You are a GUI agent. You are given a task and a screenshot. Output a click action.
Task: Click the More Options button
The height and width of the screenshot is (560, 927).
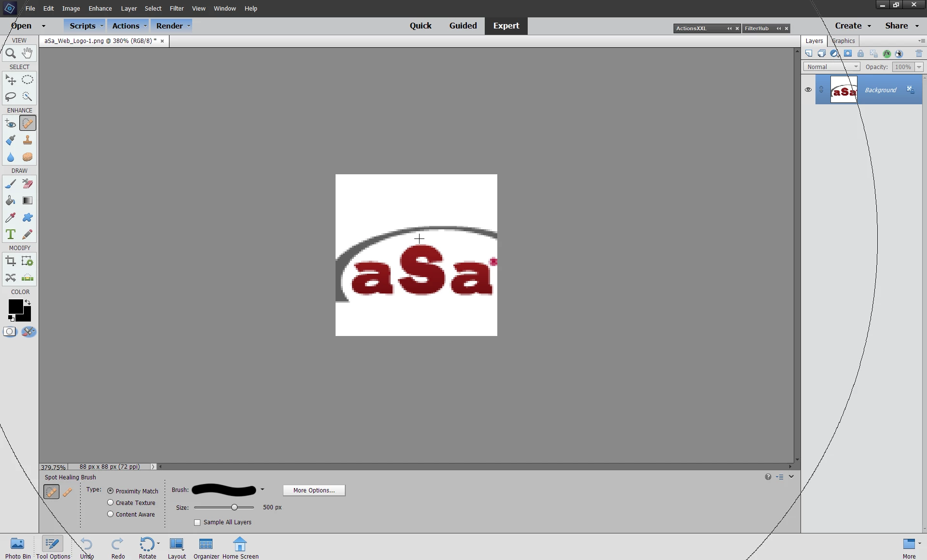pos(314,490)
